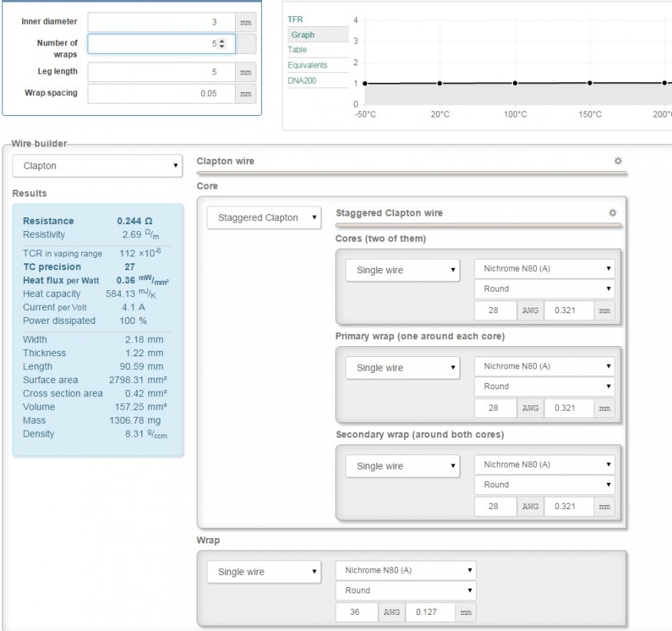Image resolution: width=672 pixels, height=631 pixels.
Task: Click the mm unit button beside Wrap spacing
Action: [x=246, y=94]
